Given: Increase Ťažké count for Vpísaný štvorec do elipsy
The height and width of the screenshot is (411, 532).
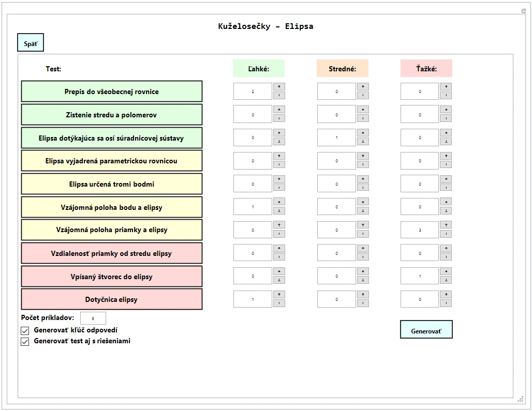Looking at the screenshot, I should [x=446, y=271].
